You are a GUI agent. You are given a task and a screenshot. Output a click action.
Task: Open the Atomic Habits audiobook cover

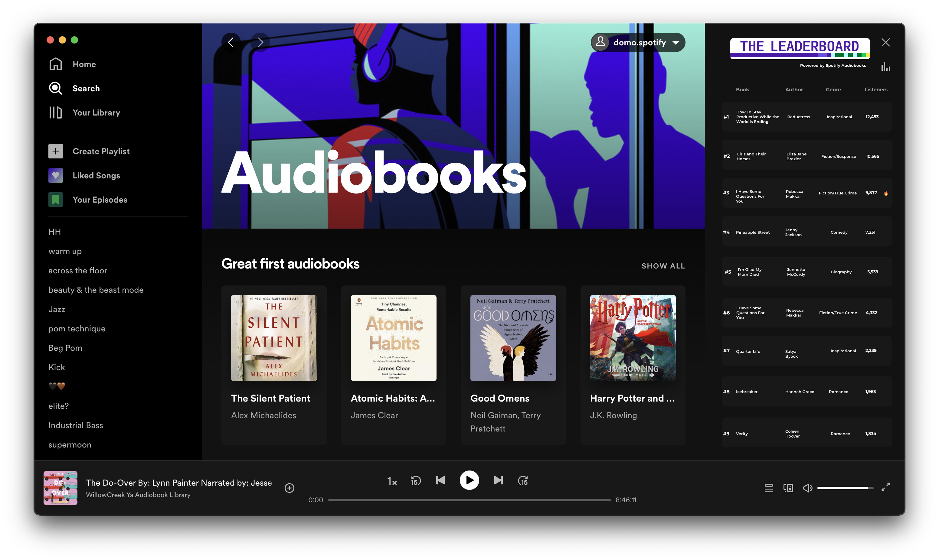click(393, 338)
